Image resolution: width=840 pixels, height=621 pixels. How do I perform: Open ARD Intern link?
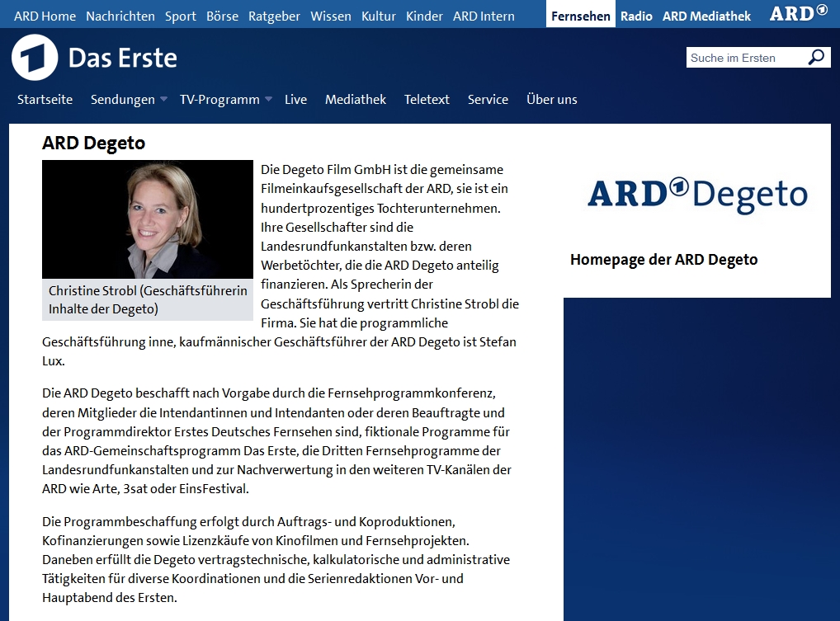[484, 16]
